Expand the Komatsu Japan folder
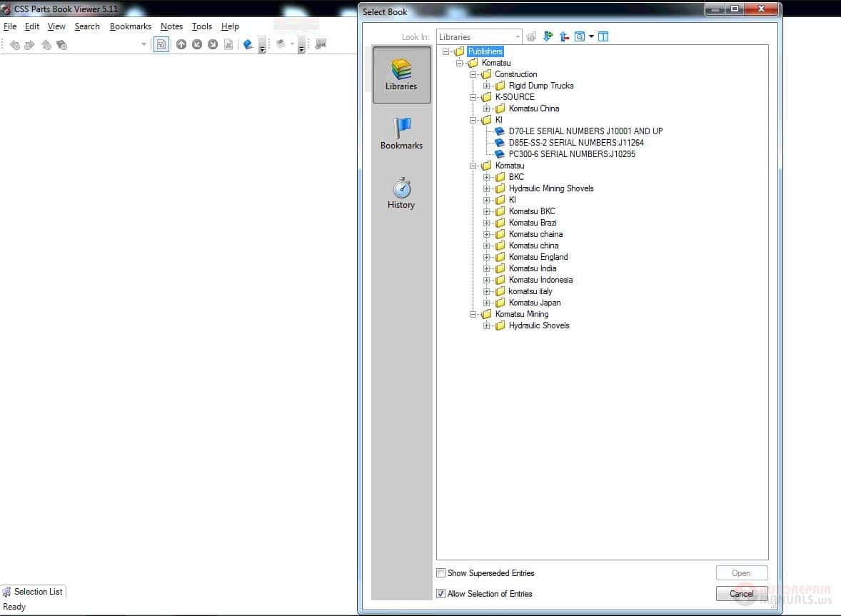 tap(486, 303)
